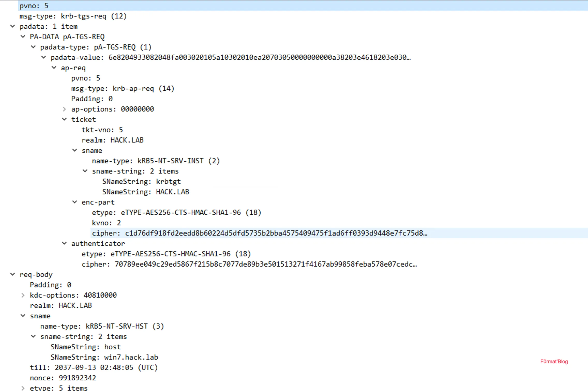Collapse the enc-part node
Screen dimensions: 588x391
(75, 202)
